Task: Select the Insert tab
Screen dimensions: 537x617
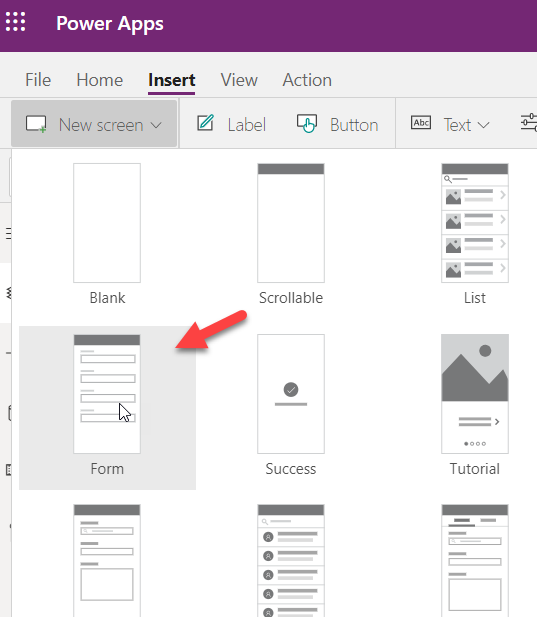Action: point(172,80)
